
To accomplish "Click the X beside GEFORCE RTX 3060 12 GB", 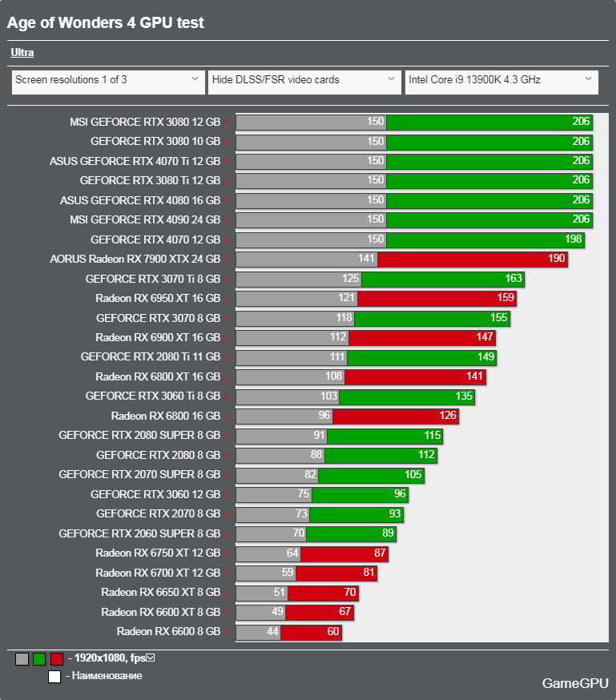I will [227, 495].
